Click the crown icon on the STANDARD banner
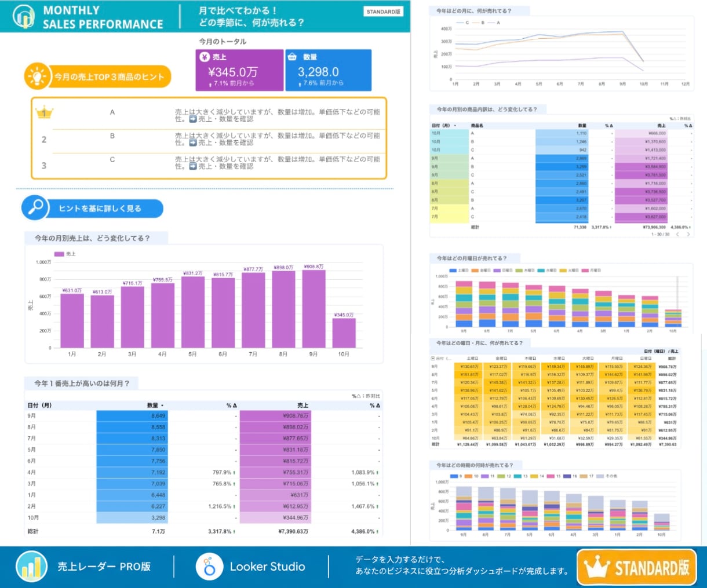Viewport: 707px width, 588px height. coord(597,568)
